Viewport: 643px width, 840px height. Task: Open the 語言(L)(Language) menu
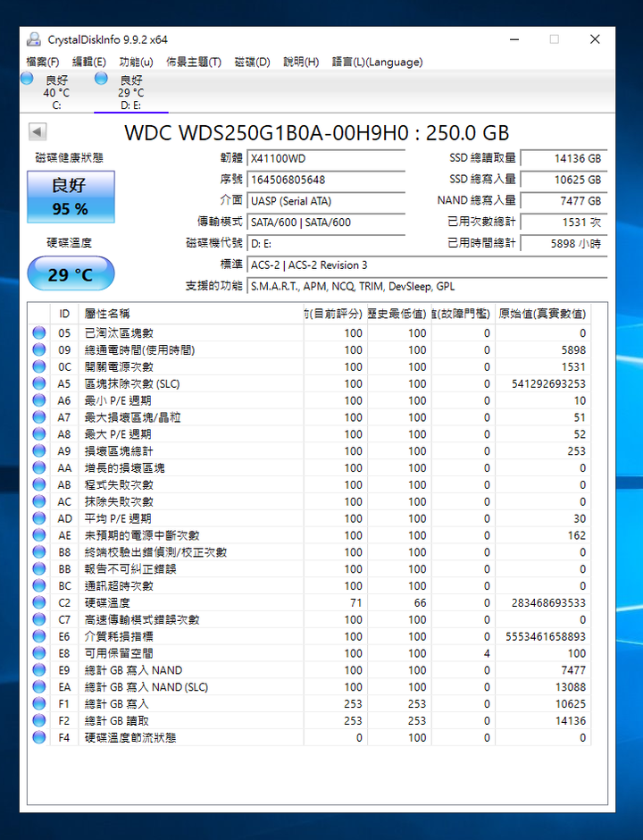click(x=377, y=63)
